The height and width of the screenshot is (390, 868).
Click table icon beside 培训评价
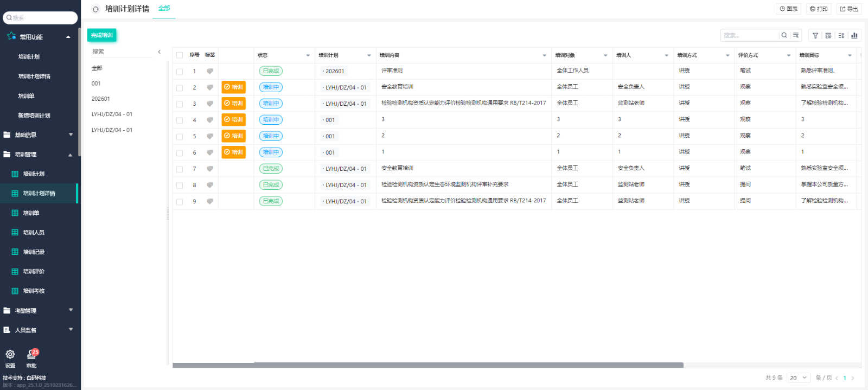click(x=15, y=272)
